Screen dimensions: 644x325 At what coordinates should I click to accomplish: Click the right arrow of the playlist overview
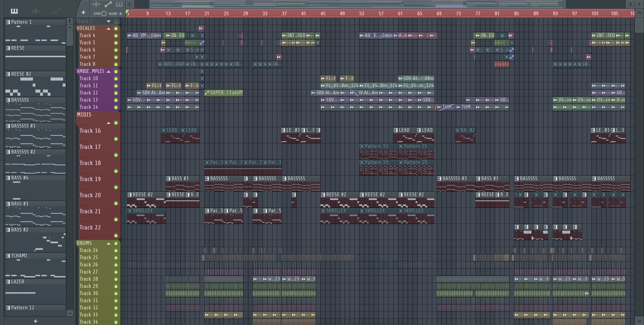[x=631, y=4]
